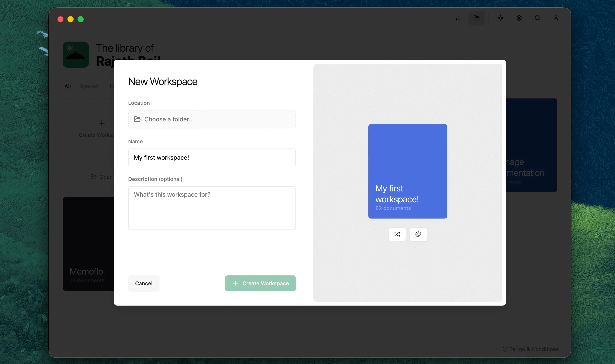The width and height of the screenshot is (615, 364).
Task: Click the statistics bar chart icon
Action: tap(458, 18)
